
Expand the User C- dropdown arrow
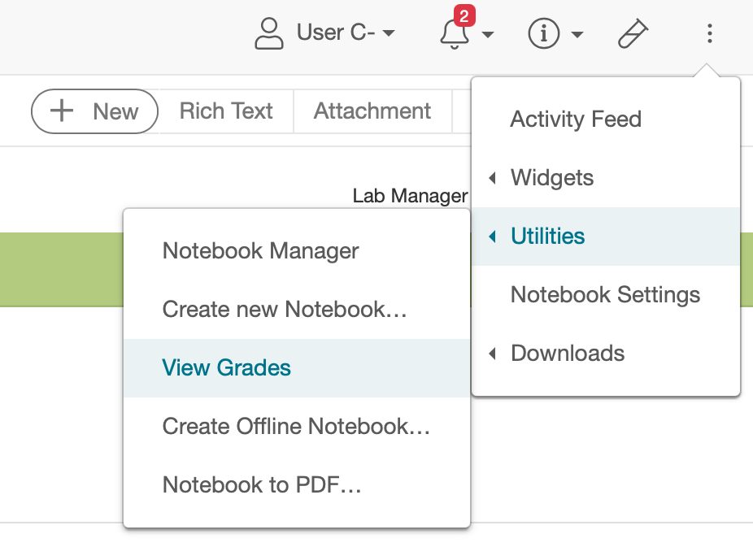pyautogui.click(x=389, y=33)
